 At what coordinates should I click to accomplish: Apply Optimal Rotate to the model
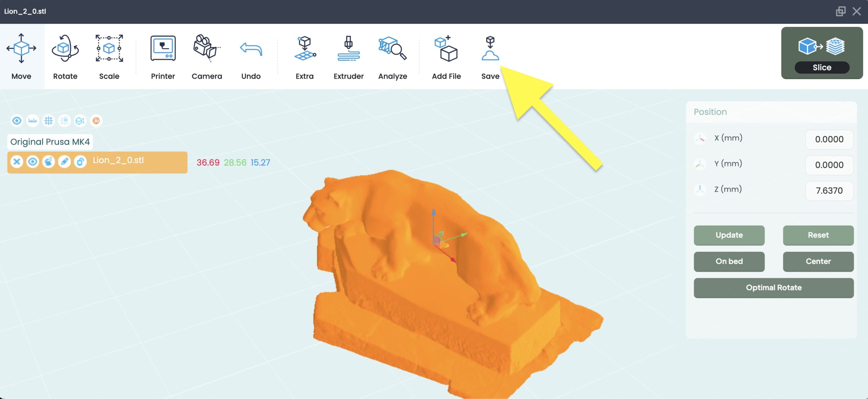774,288
